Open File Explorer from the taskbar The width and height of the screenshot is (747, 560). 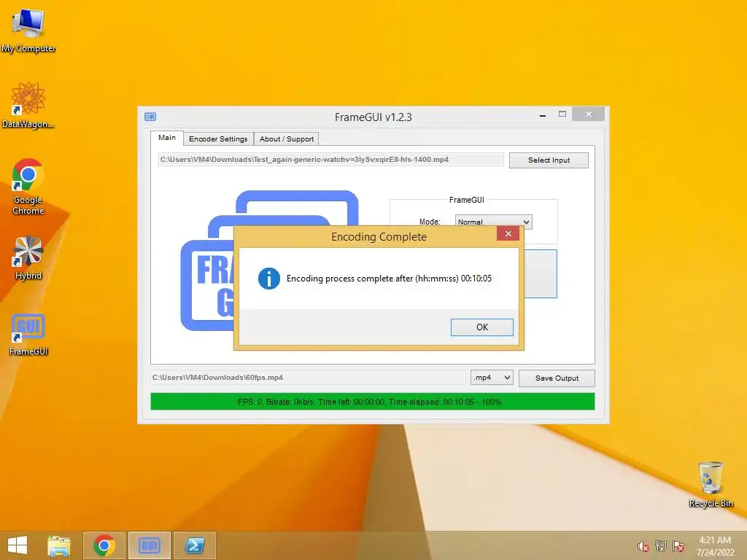(59, 545)
